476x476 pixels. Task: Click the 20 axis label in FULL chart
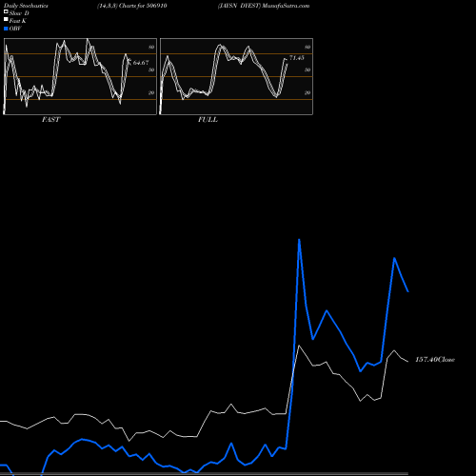pos(307,92)
